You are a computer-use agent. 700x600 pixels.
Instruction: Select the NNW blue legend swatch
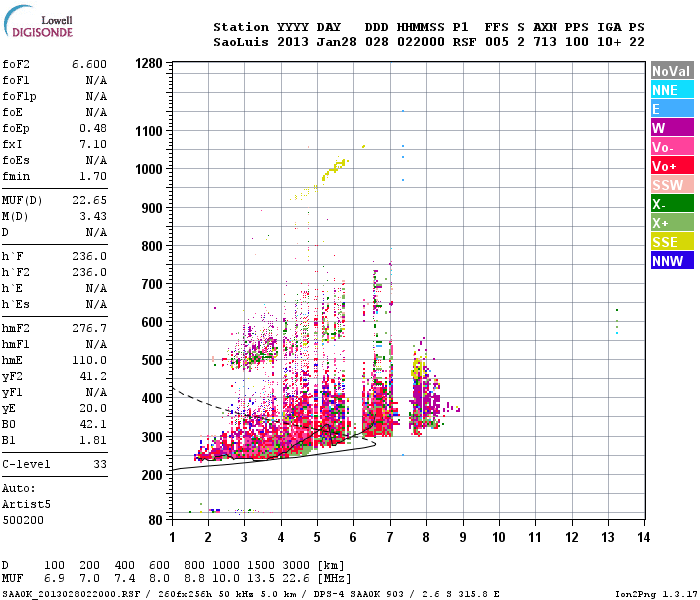[x=672, y=261]
